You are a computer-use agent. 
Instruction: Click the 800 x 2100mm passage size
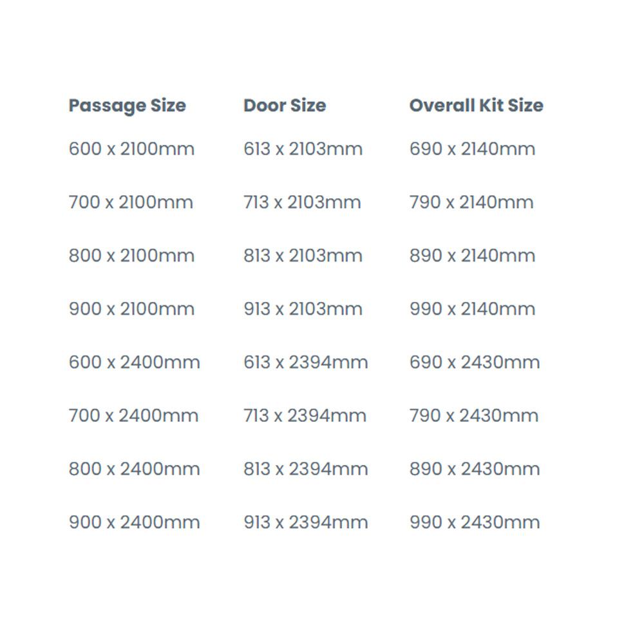point(131,256)
